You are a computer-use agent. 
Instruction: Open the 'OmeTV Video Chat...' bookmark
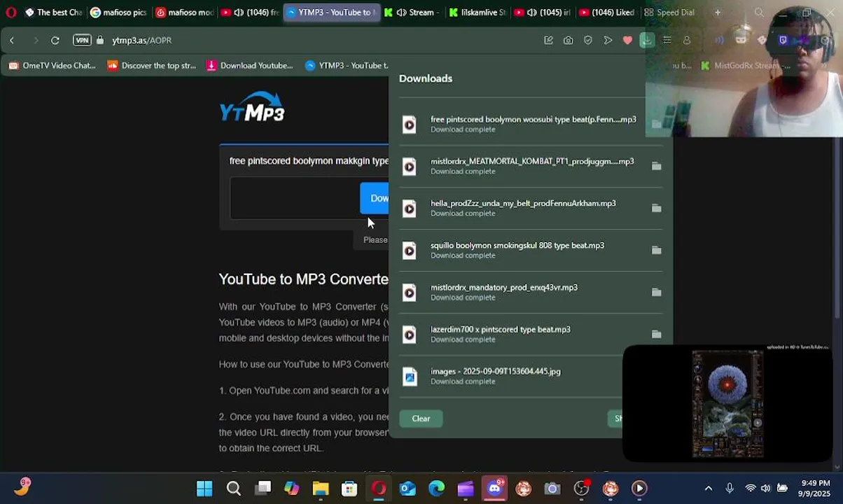(x=53, y=66)
